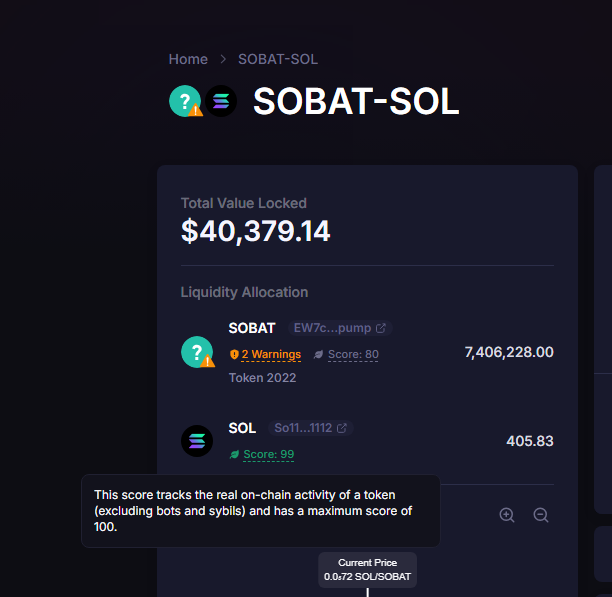Viewport: 612px width, 597px height.
Task: Click the SOL logo beside page title
Action: pos(220,101)
